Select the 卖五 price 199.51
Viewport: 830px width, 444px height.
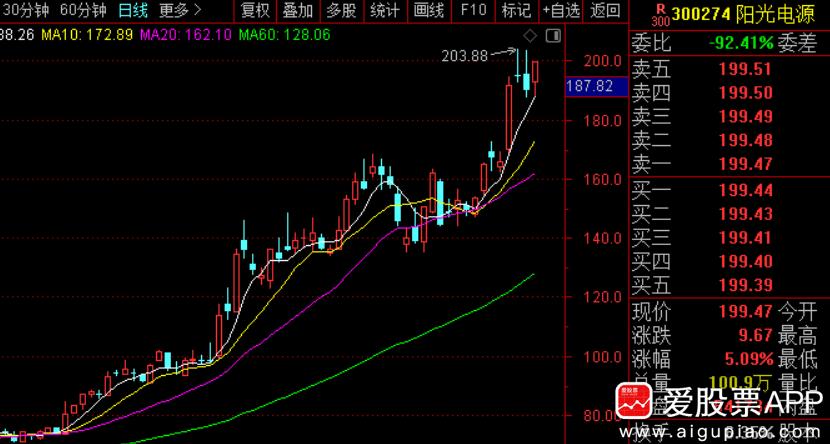(x=746, y=69)
